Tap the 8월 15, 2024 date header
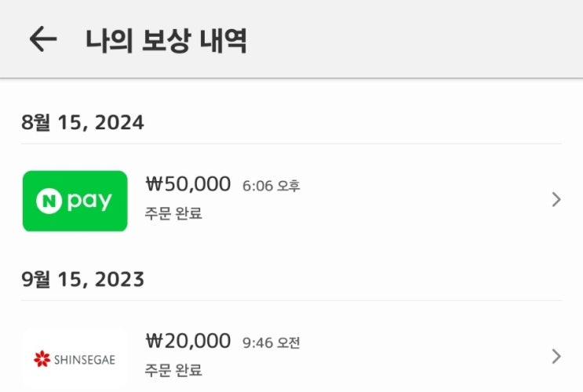 pos(82,122)
